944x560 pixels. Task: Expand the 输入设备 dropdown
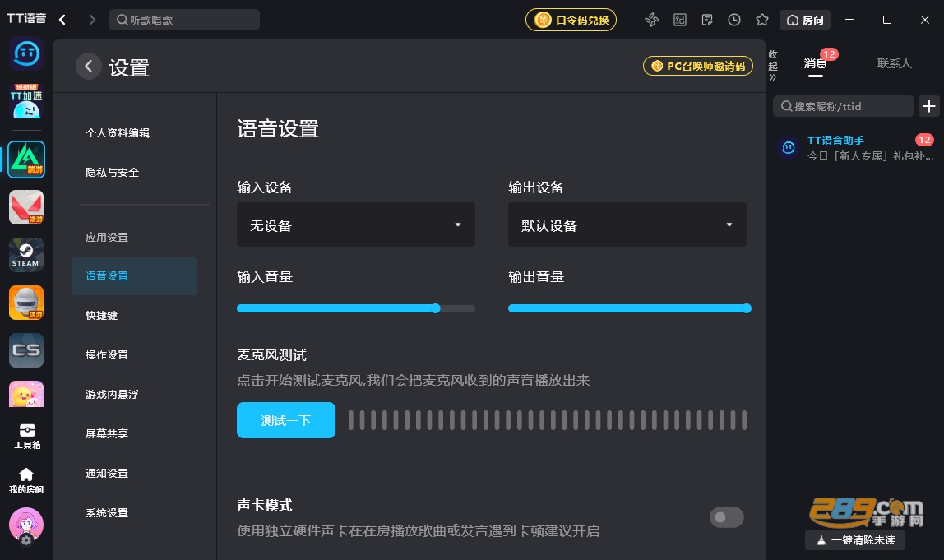pyautogui.click(x=356, y=224)
